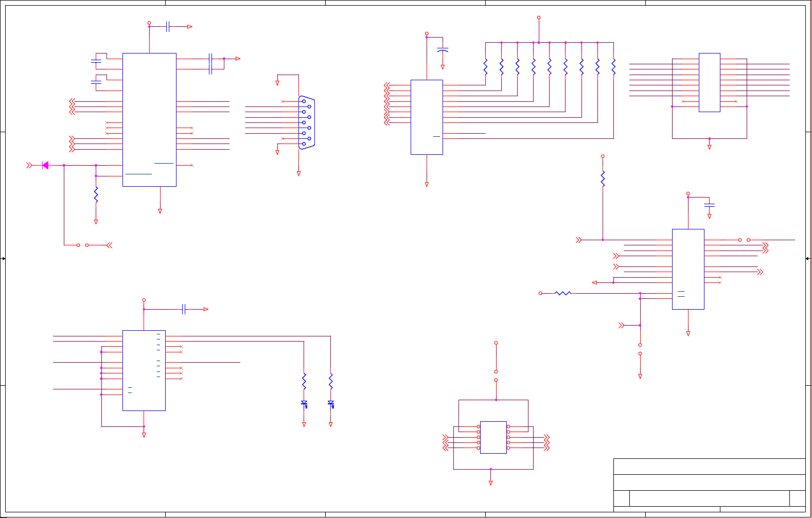Click the small eight-pin chip with round pin markers
Viewport: 812px width, 518px height.
click(x=493, y=437)
